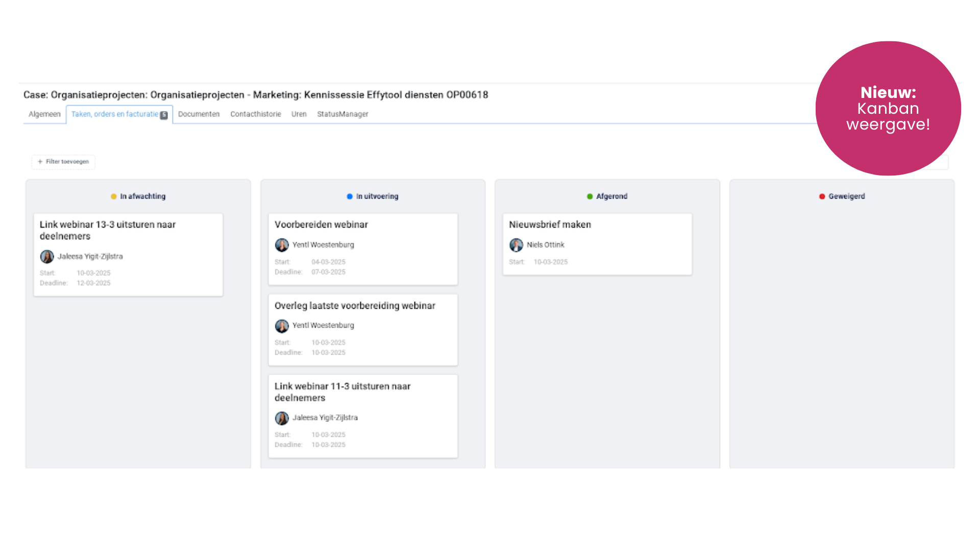Click the green status dot beside Afgerond

tap(589, 196)
